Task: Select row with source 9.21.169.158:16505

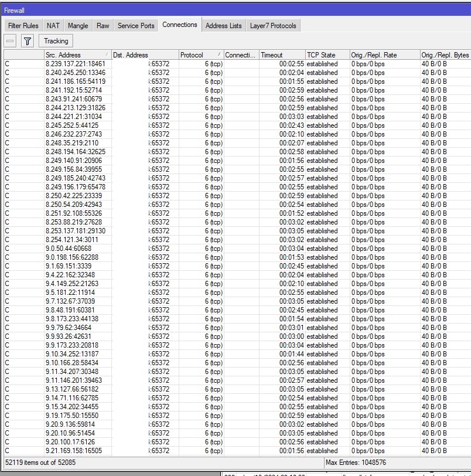Action: (x=237, y=451)
